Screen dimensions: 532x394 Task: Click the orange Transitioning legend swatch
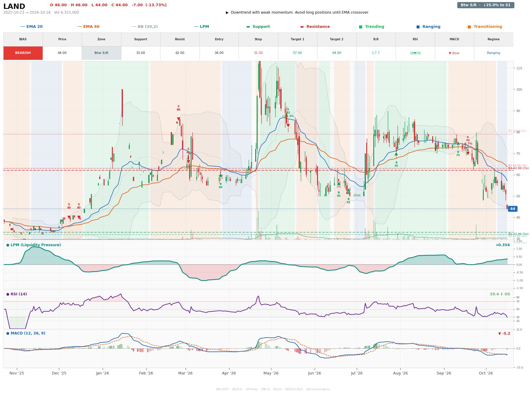pyautogui.click(x=469, y=27)
